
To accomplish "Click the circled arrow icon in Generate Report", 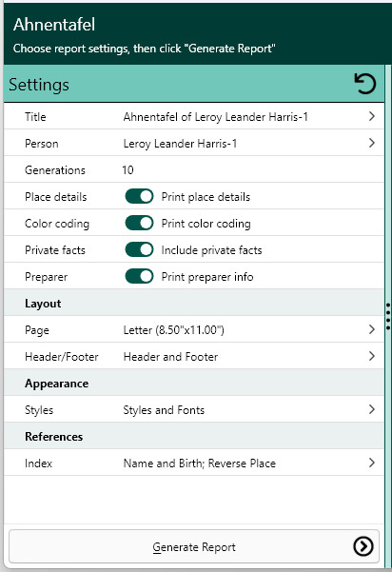I will (363, 546).
